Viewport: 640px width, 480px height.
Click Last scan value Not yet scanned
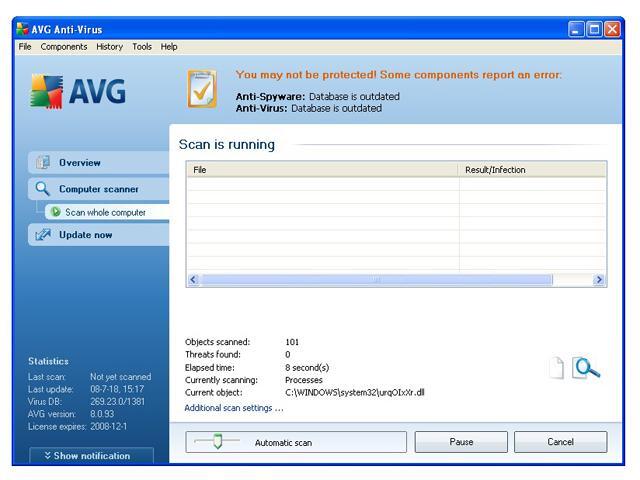click(120, 376)
